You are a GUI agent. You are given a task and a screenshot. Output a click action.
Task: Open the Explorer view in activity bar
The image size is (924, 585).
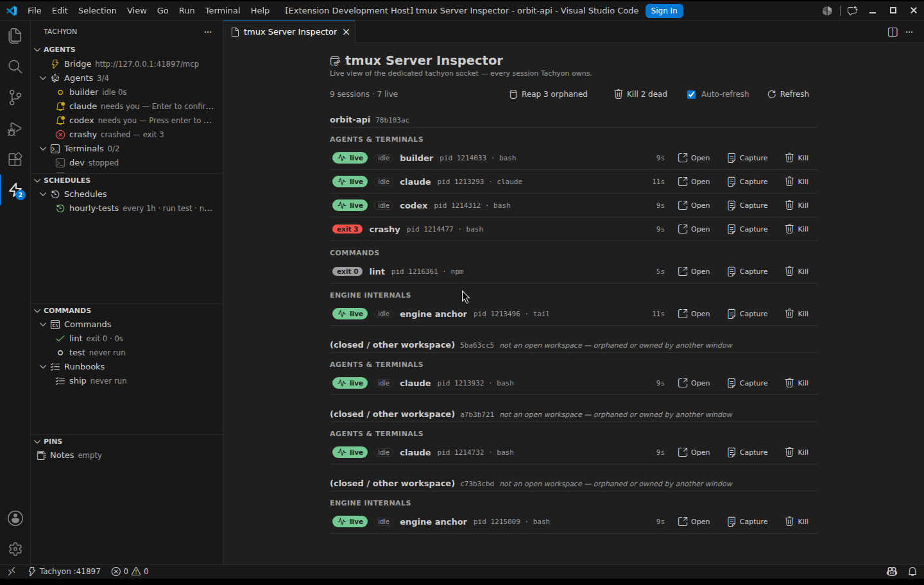coord(15,36)
